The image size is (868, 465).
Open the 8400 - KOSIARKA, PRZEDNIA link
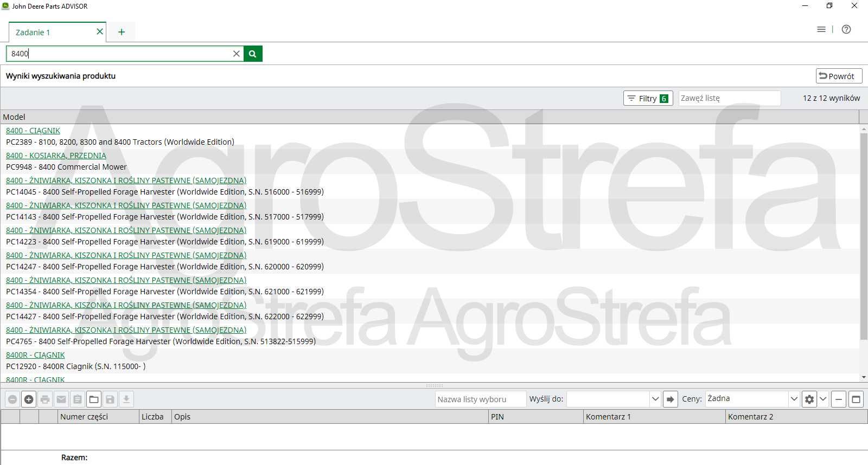pos(56,156)
